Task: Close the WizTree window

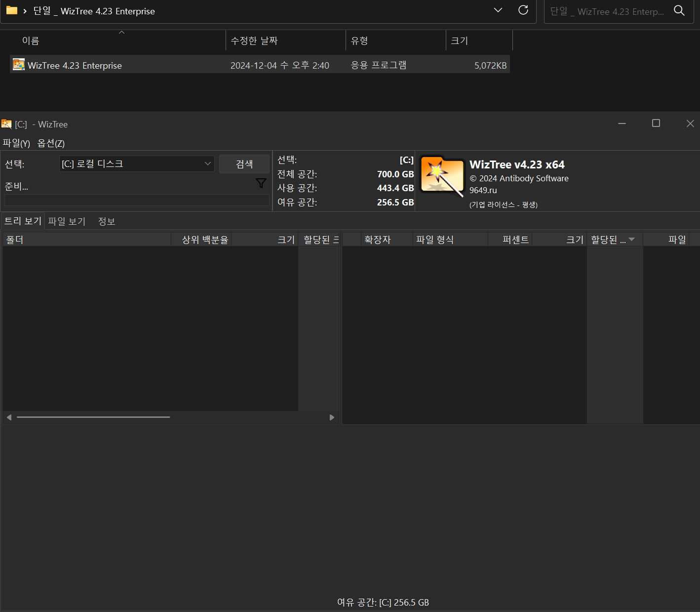Action: pos(690,123)
